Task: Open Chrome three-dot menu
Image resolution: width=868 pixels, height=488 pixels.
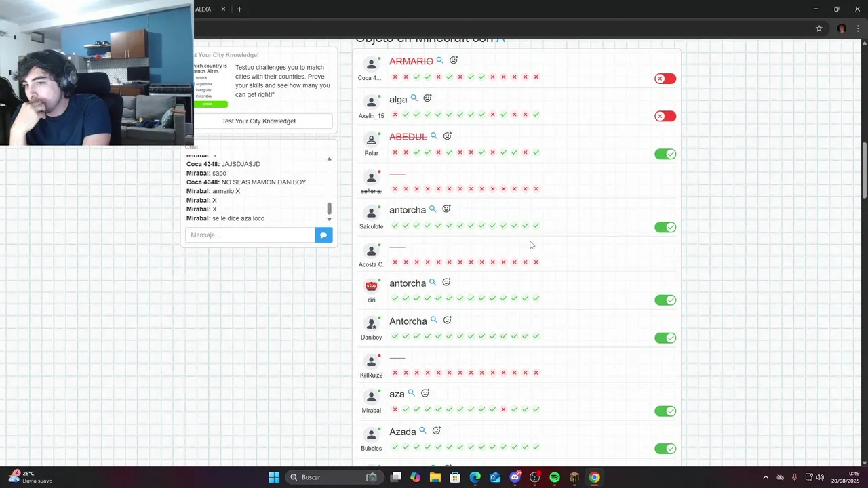Action: tap(858, 28)
